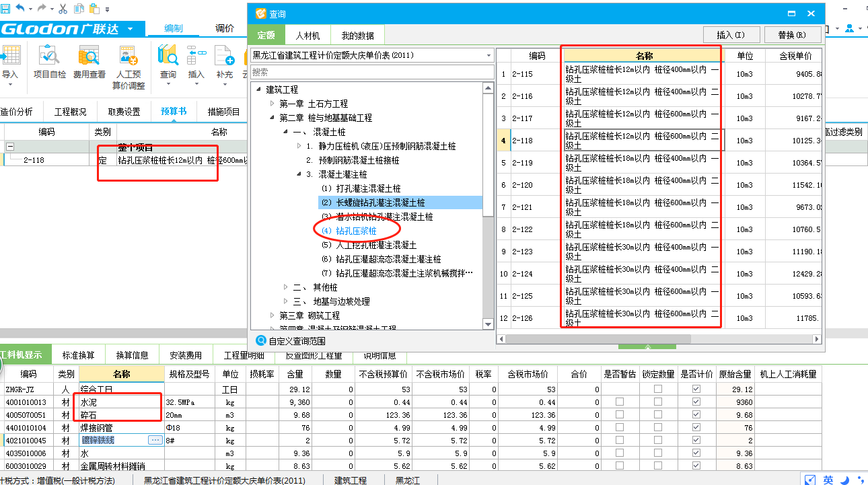Click the 自定义查询范围 magnifier icon
Screen dimensions: 868x485
[261, 341]
